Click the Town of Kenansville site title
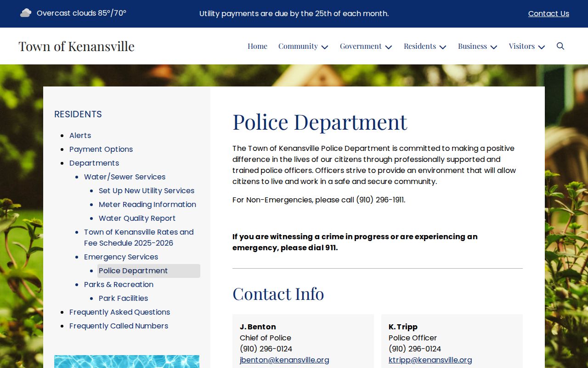The image size is (588, 368). pyautogui.click(x=76, y=46)
